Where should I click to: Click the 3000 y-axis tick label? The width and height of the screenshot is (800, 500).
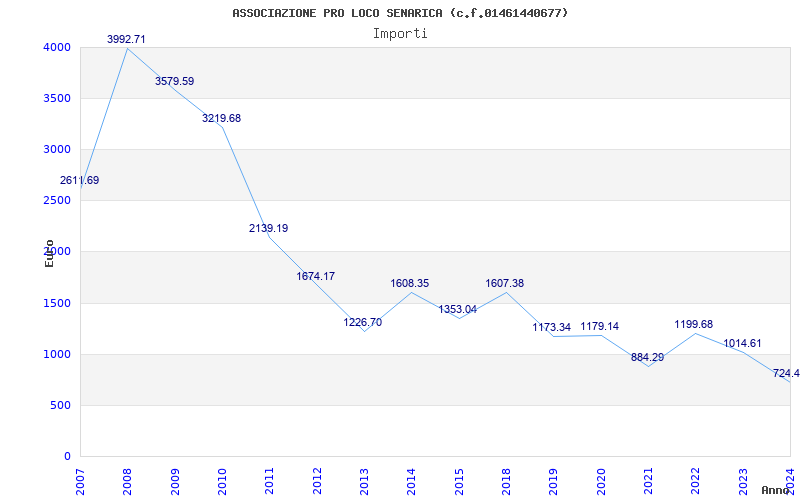55,149
